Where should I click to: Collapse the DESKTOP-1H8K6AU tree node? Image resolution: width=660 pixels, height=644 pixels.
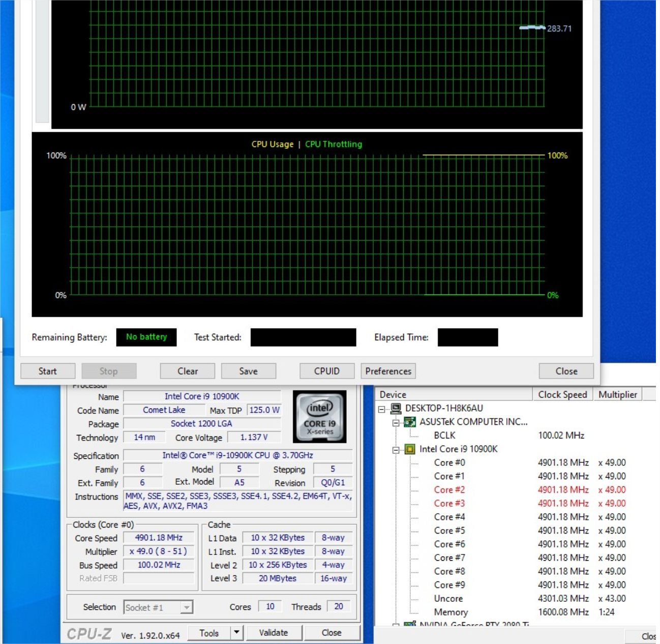(382, 409)
